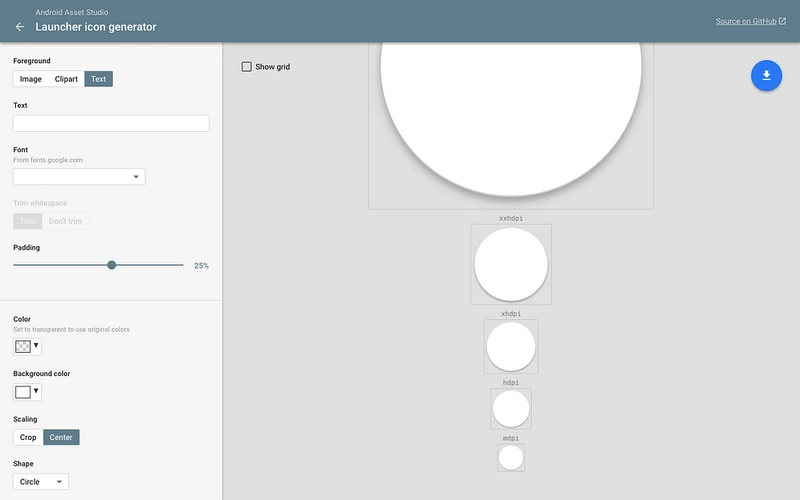Viewport: 800px width, 500px height.
Task: Click the Android Asset Studio label
Action: [72, 12]
